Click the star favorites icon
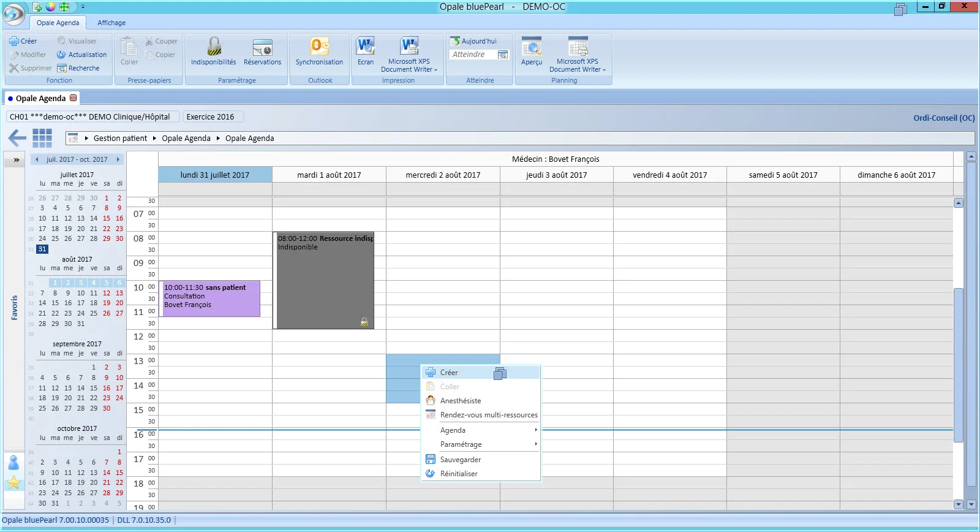The height and width of the screenshot is (532, 980). [13, 483]
